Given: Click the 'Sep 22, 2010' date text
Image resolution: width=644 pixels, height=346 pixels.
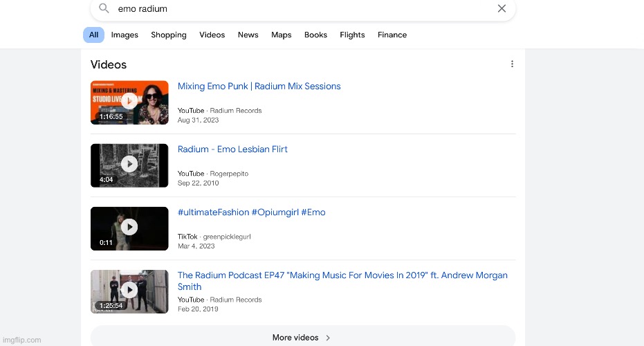Looking at the screenshot, I should (198, 183).
